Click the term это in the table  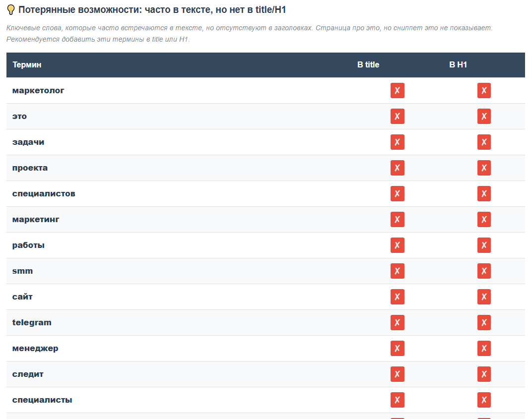coord(19,116)
